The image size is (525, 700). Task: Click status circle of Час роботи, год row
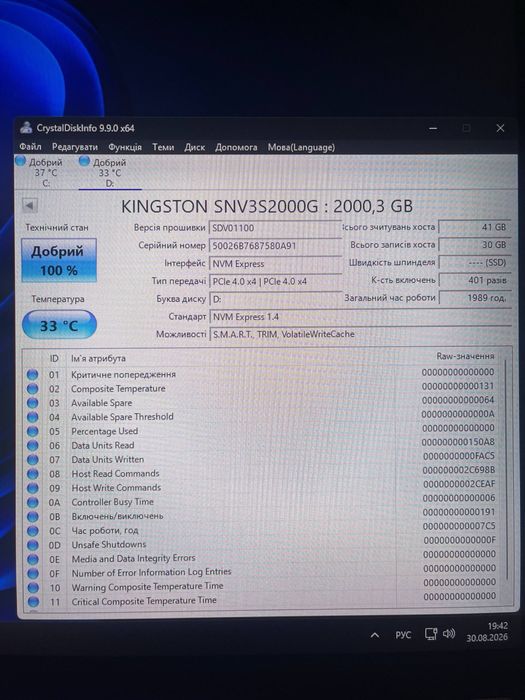click(x=33, y=531)
